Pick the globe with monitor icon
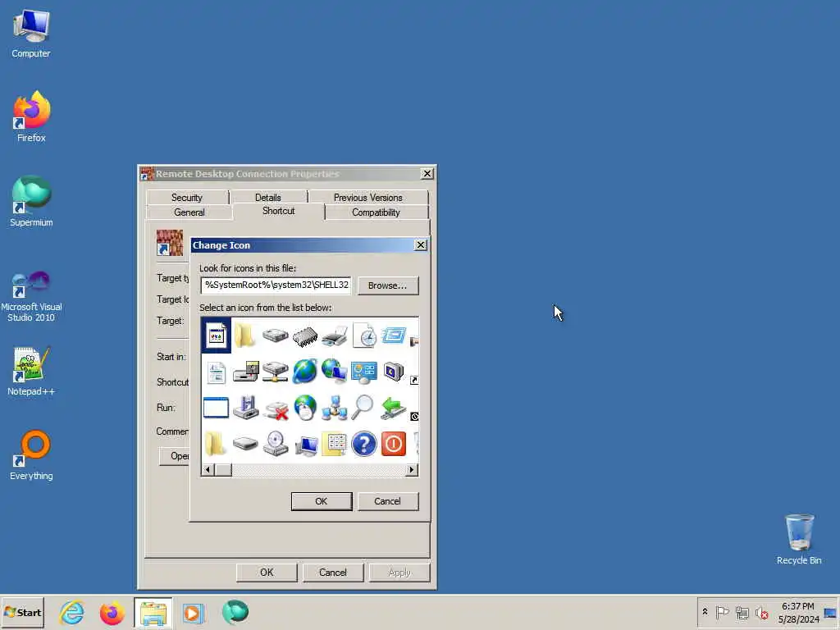The height and width of the screenshot is (630, 840). (x=335, y=372)
